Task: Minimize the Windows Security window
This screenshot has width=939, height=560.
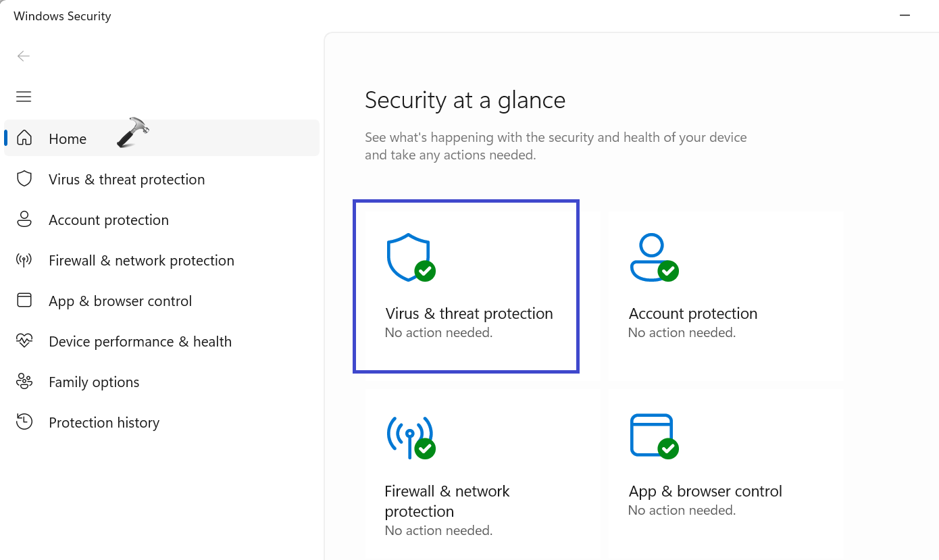Action: pos(905,15)
